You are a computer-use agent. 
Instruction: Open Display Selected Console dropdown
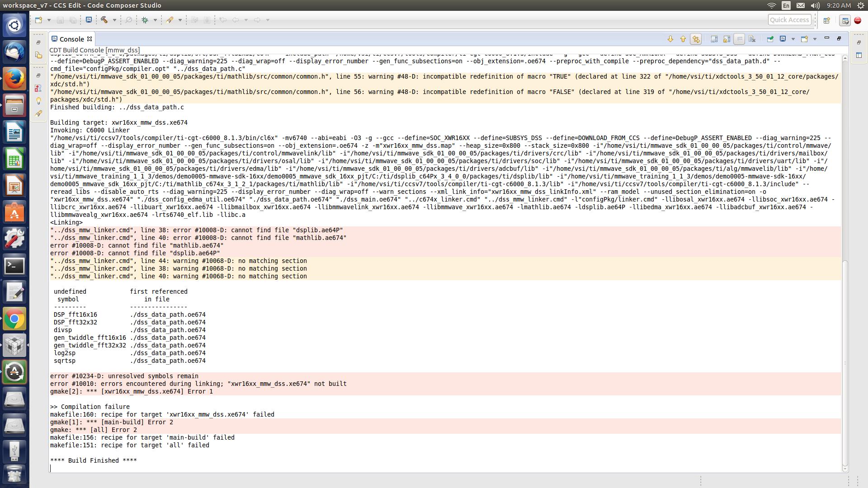793,39
